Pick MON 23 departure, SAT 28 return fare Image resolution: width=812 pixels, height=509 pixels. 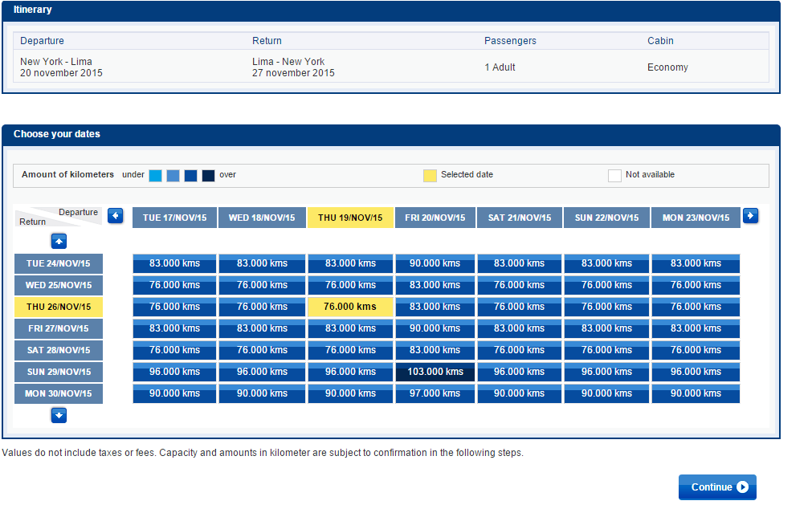(696, 351)
